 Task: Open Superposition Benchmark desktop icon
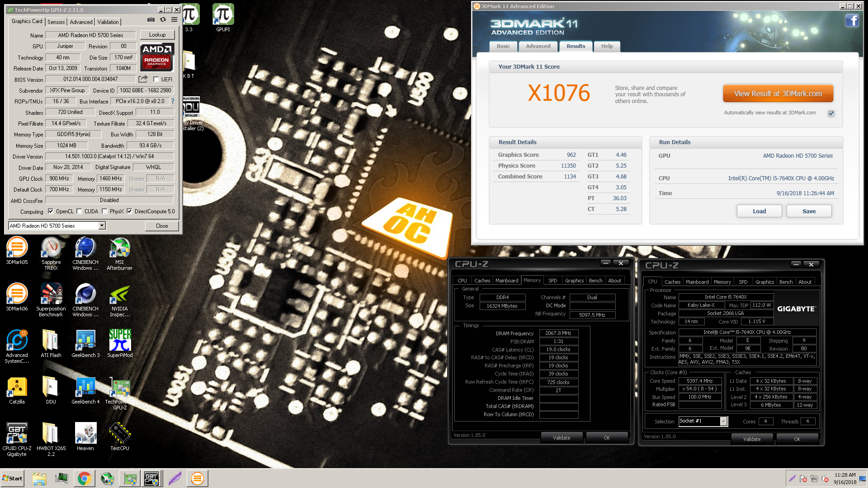tap(51, 300)
